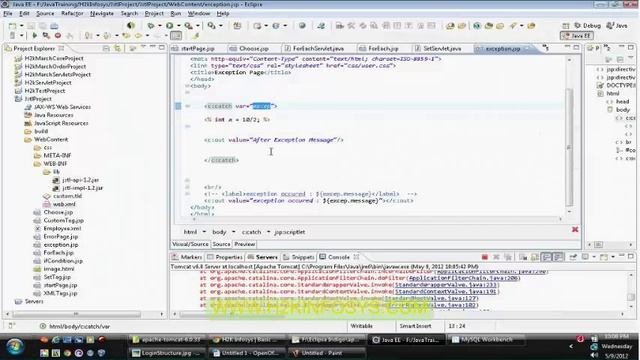Click the Debug (bug) launch icon
Screen dimensions: 640x360
click(151, 26)
